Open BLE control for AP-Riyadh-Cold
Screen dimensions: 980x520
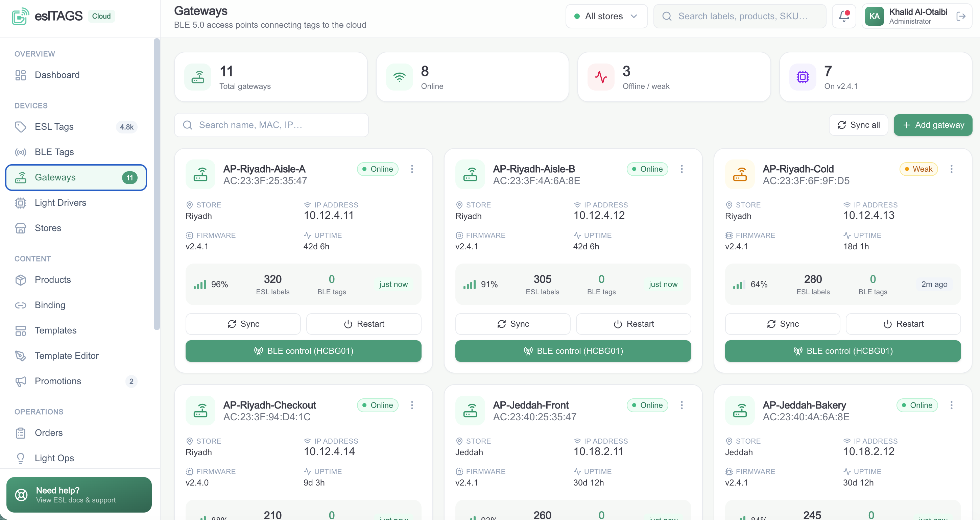[843, 351]
